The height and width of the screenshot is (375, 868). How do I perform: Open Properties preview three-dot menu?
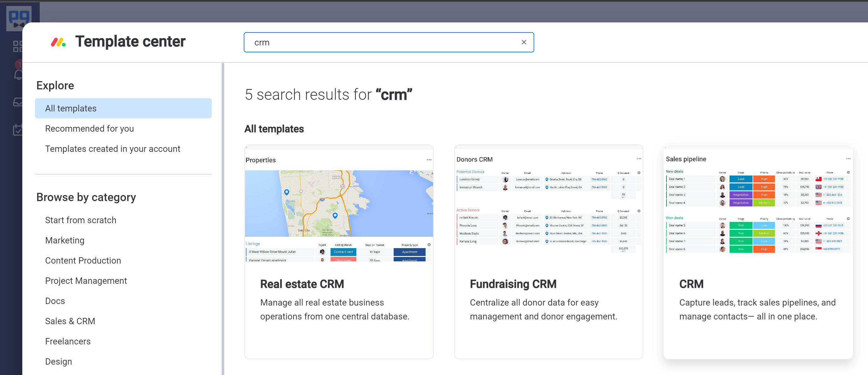pos(429,160)
